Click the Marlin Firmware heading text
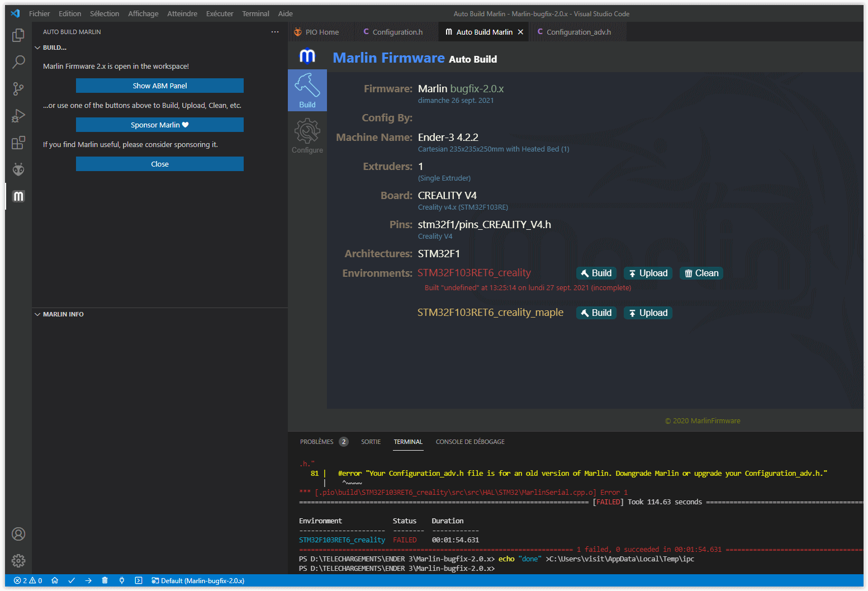Viewport: 868px width, 591px height. [388, 58]
